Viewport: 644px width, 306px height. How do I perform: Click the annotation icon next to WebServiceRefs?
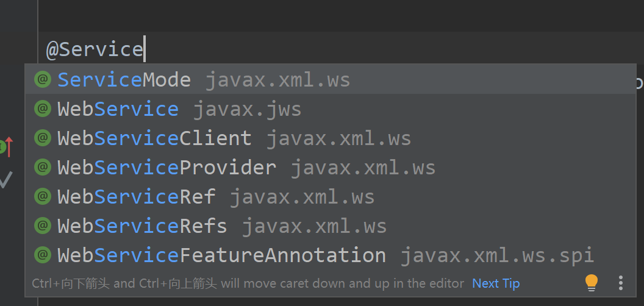[x=43, y=226]
